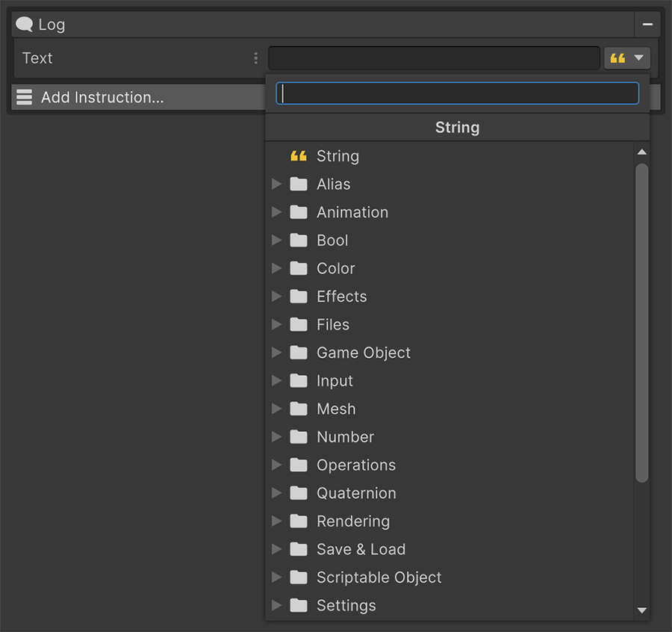Expand the Bool folder arrow
Image resolution: width=672 pixels, height=632 pixels.
tap(277, 241)
